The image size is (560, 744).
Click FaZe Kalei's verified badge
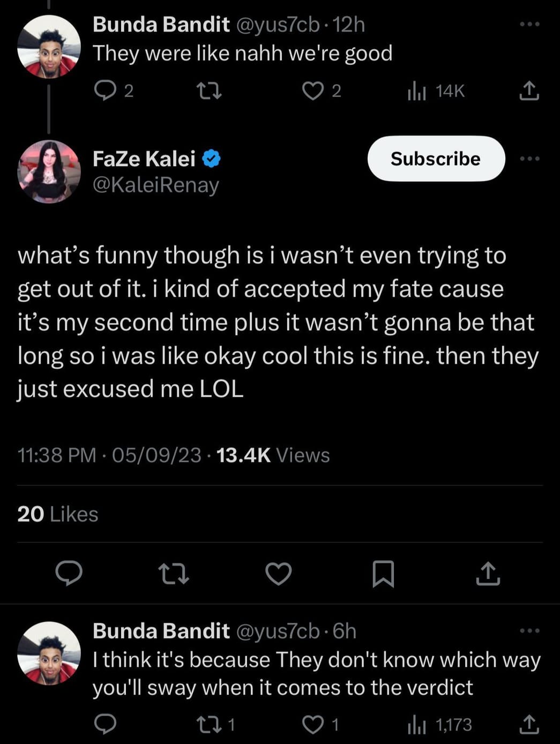coord(211,158)
